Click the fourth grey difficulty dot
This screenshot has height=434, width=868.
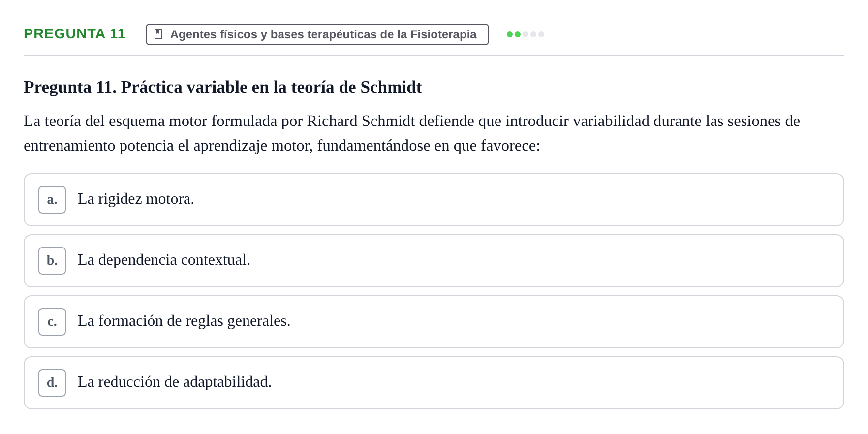pyautogui.click(x=533, y=34)
